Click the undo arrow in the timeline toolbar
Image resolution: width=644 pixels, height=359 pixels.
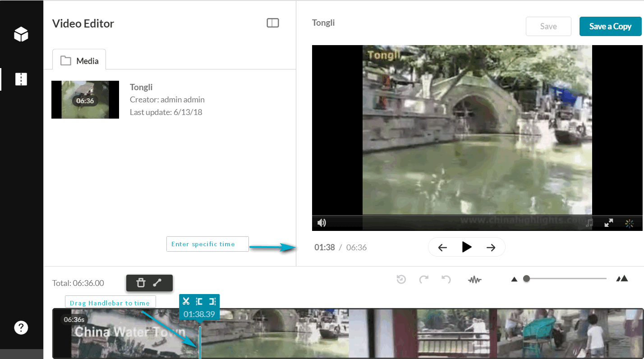(x=446, y=280)
